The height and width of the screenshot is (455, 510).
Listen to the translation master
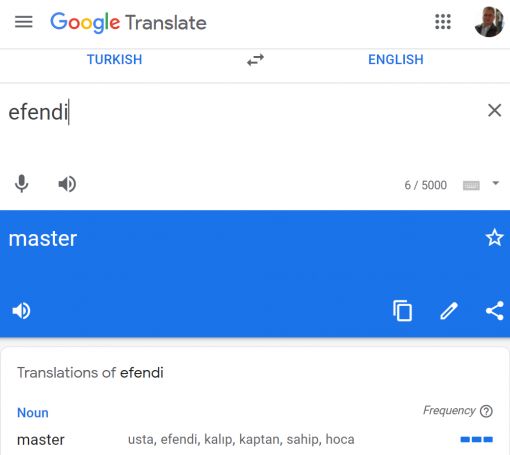click(21, 311)
